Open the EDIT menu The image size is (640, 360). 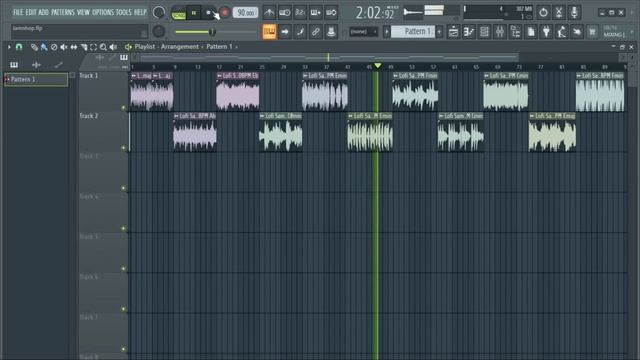pyautogui.click(x=31, y=12)
